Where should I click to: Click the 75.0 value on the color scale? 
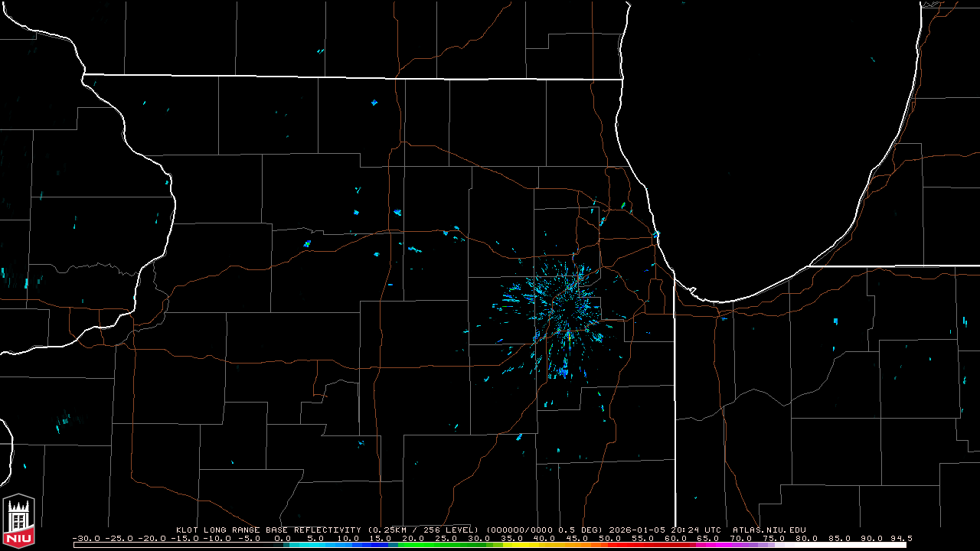click(x=773, y=538)
